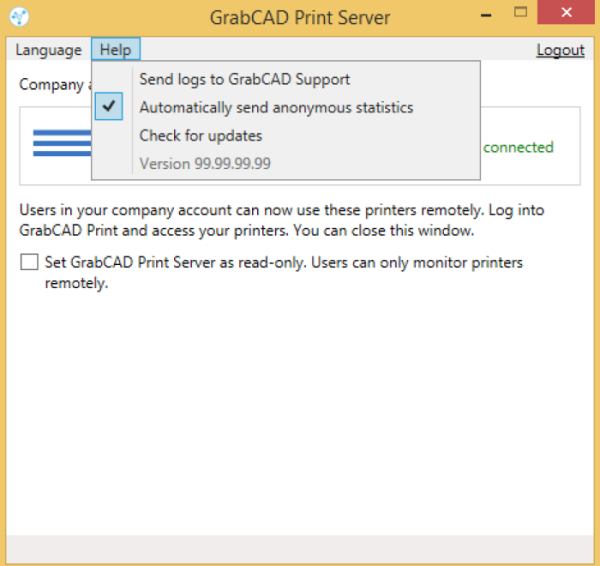The width and height of the screenshot is (600, 566).
Task: Click the 'Set GrabCAD Print Server as read-only' label
Action: 284,272
